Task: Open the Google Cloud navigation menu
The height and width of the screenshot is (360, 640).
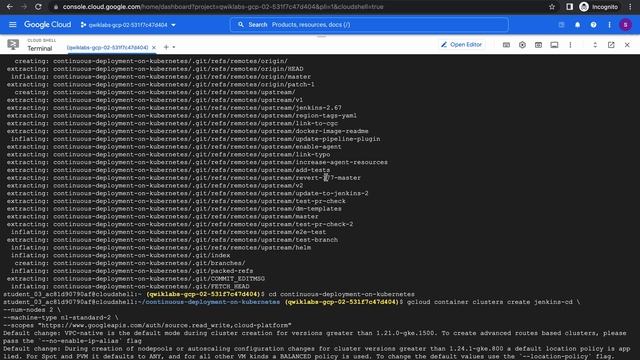Action: coord(13,25)
